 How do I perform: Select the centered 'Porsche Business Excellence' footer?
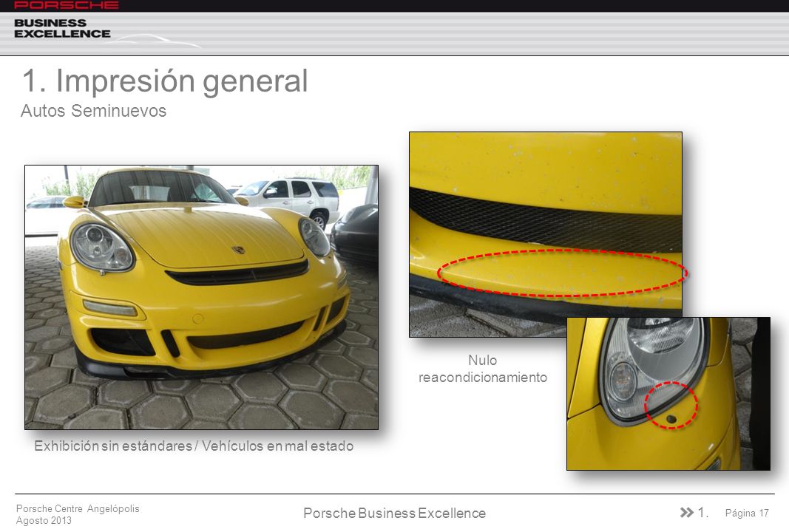pyautogui.click(x=395, y=513)
